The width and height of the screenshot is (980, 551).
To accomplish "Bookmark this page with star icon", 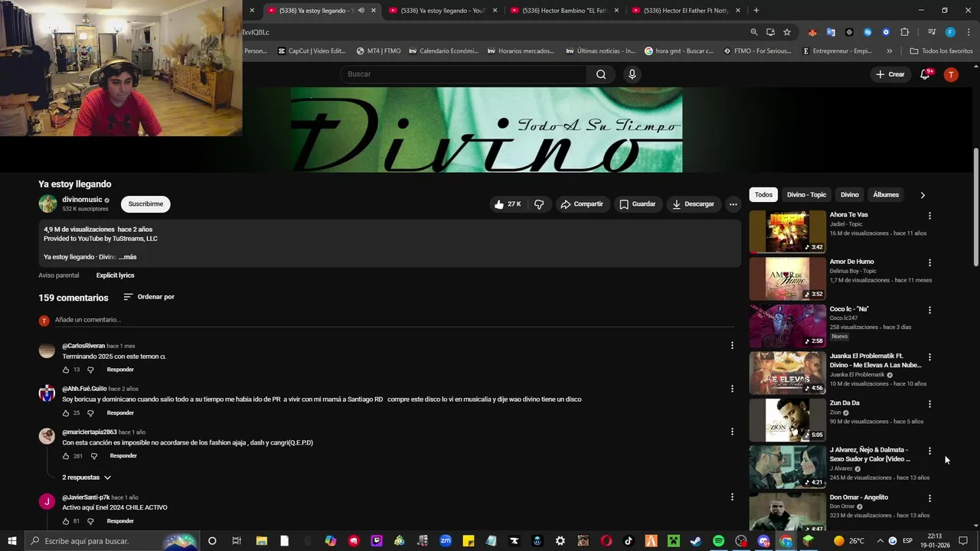I will (x=786, y=32).
